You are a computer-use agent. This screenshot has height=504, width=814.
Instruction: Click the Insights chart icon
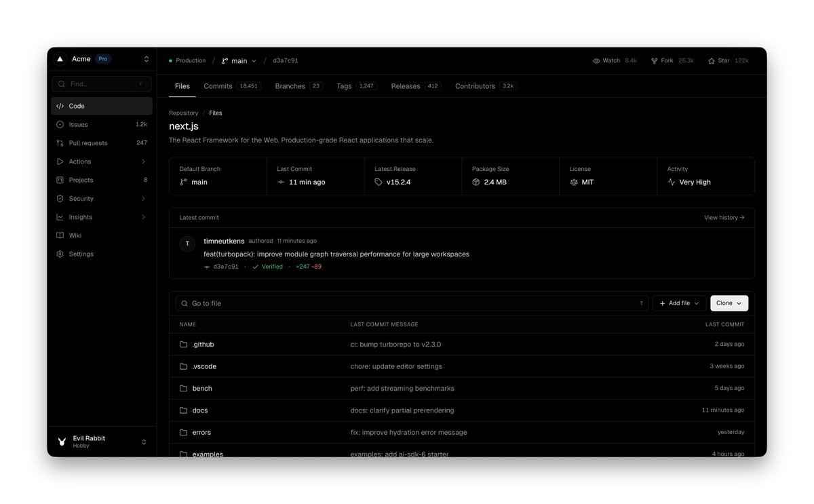coord(60,217)
